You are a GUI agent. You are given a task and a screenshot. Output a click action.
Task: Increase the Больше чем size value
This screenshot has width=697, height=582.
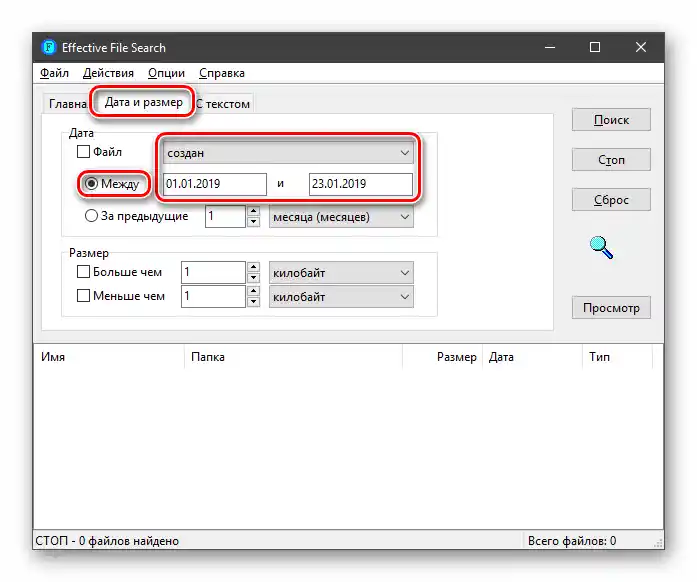[253, 267]
